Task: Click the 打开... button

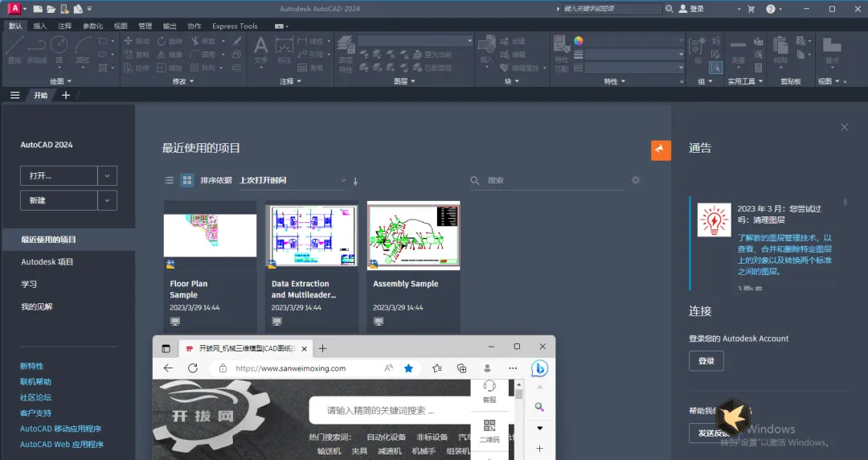Action: tap(59, 175)
